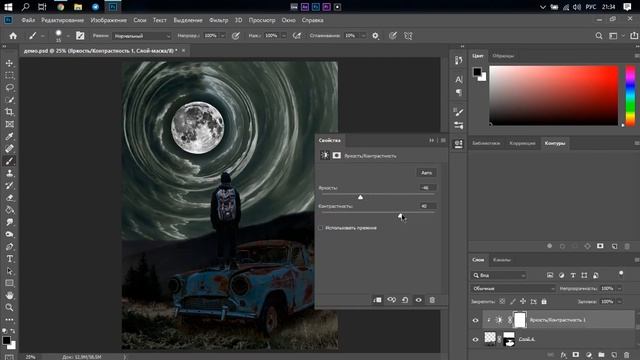Switch to the Библиотеки tab
Image resolution: width=640 pixels, height=360 pixels.
tap(486, 143)
